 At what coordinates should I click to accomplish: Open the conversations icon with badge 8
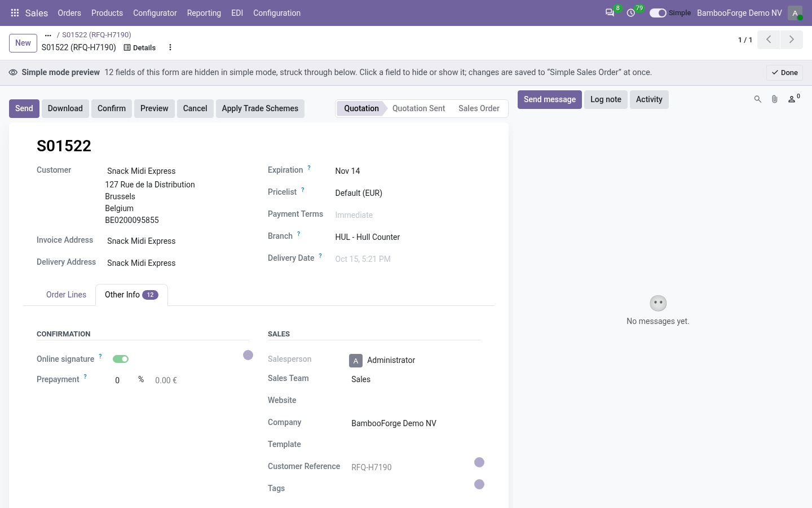[610, 12]
